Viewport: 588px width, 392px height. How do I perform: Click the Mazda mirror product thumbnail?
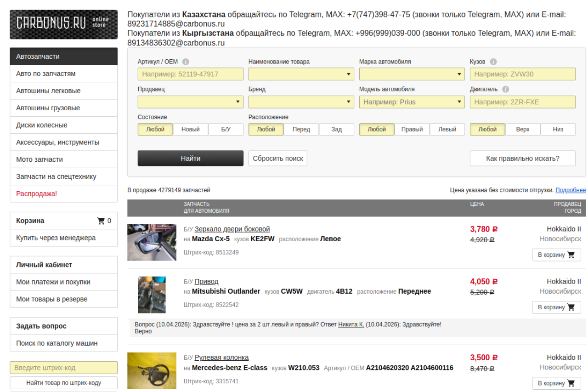(152, 242)
